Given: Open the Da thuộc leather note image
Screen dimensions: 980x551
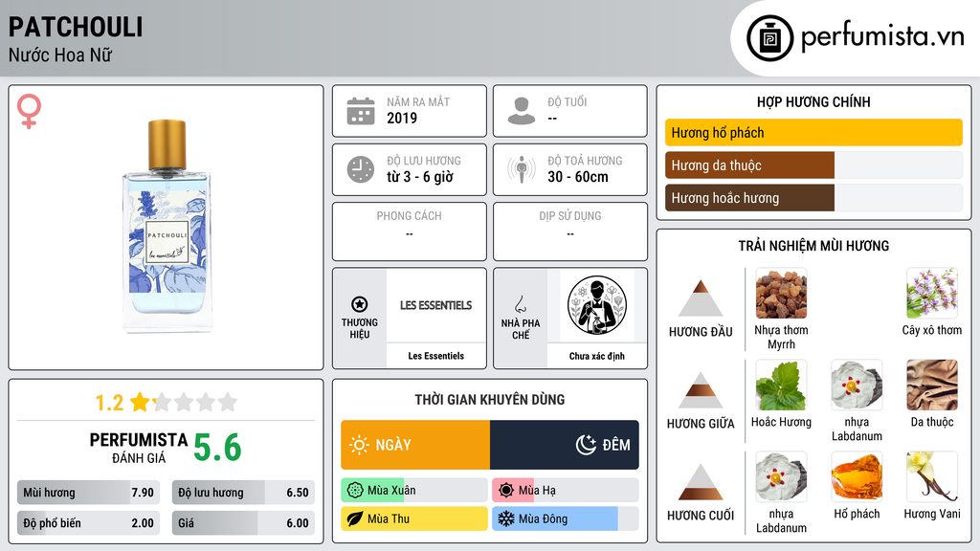Looking at the screenshot, I should [932, 386].
